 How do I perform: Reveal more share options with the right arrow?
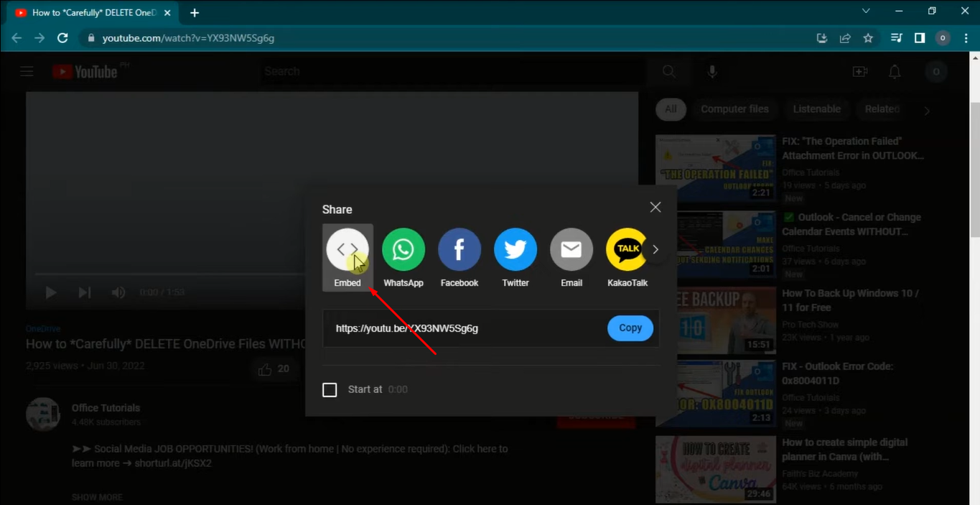coord(655,249)
